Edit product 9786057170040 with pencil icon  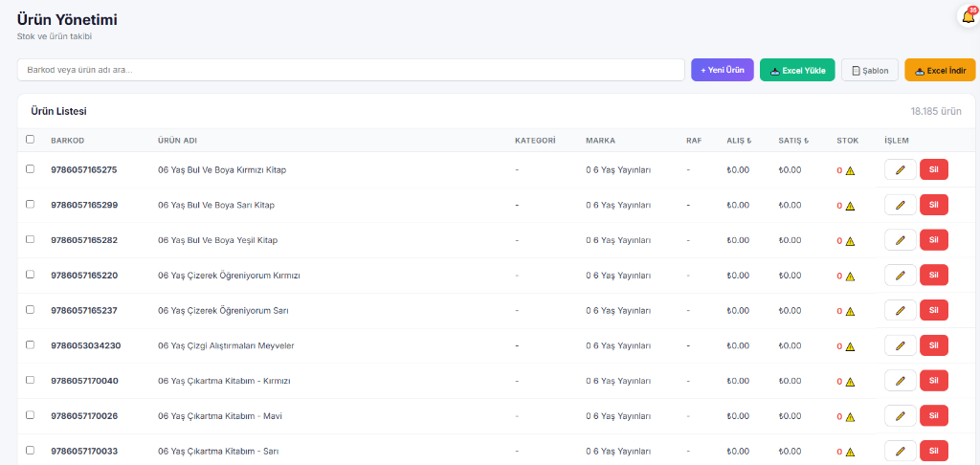[900, 381]
